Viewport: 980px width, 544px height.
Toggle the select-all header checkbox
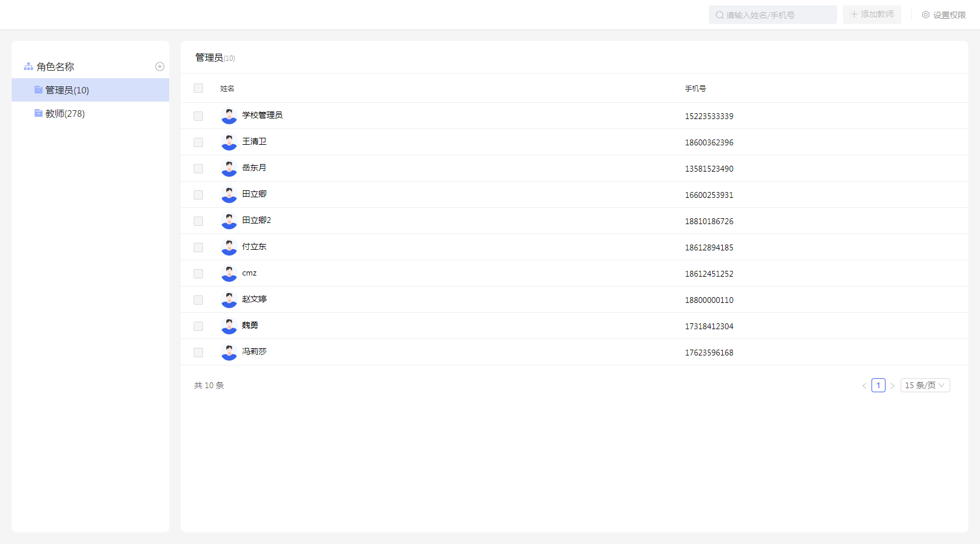[x=198, y=88]
